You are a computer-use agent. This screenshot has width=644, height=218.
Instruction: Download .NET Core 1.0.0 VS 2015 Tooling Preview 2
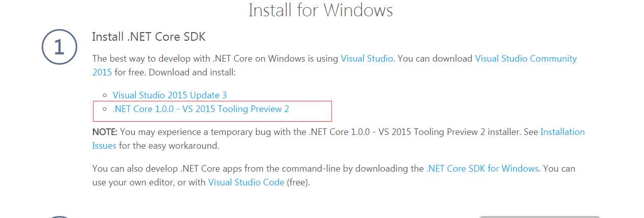[201, 109]
